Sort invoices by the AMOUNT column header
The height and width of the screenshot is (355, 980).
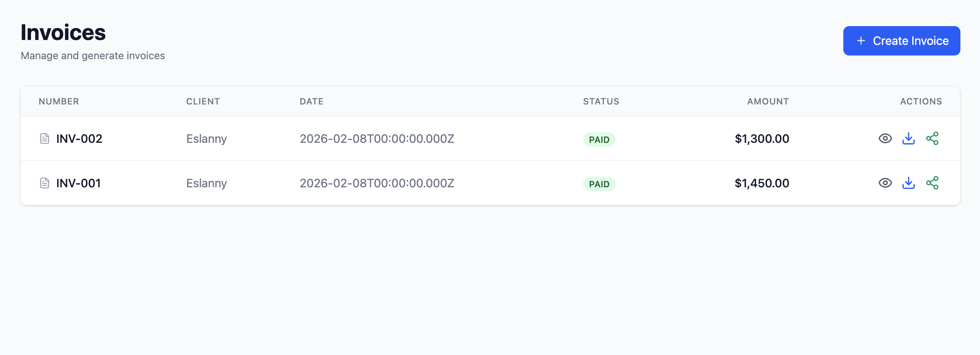767,101
